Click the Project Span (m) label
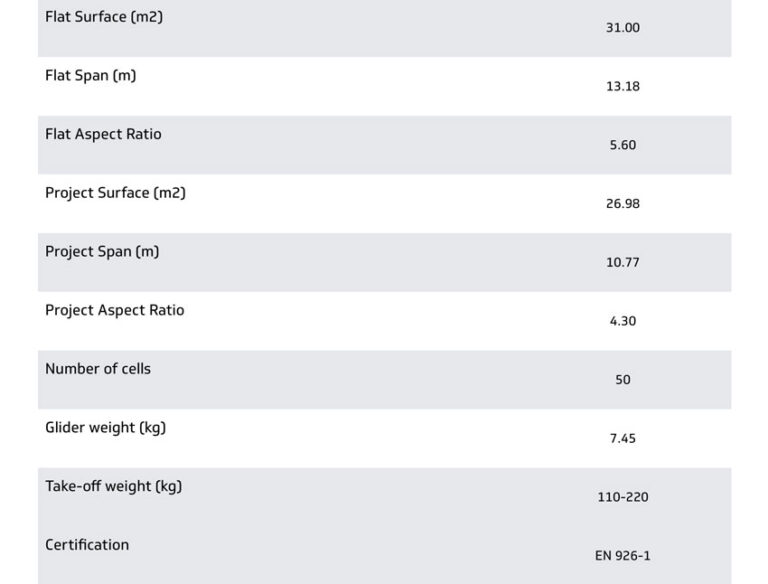The image size is (768, 584). click(x=102, y=252)
